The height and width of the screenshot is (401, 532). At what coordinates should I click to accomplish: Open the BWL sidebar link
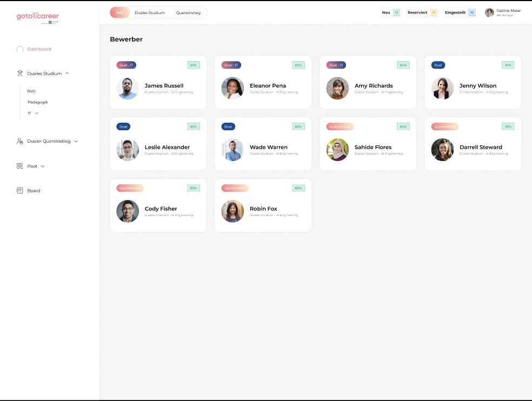coord(32,91)
